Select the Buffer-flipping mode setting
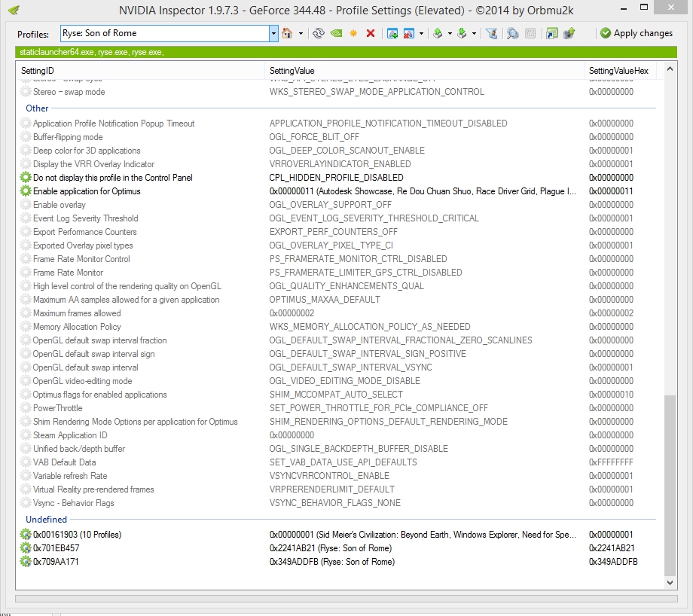Image resolution: width=693 pixels, height=616 pixels. 68,137
